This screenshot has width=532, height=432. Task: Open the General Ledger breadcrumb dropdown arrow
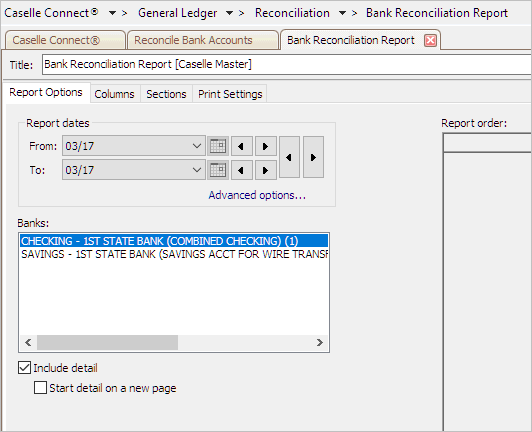click(230, 13)
